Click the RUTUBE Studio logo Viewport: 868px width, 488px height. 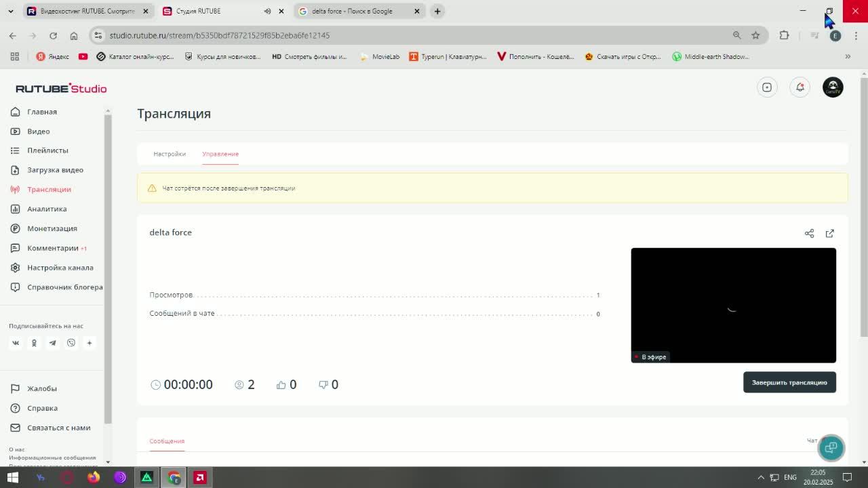tap(61, 89)
